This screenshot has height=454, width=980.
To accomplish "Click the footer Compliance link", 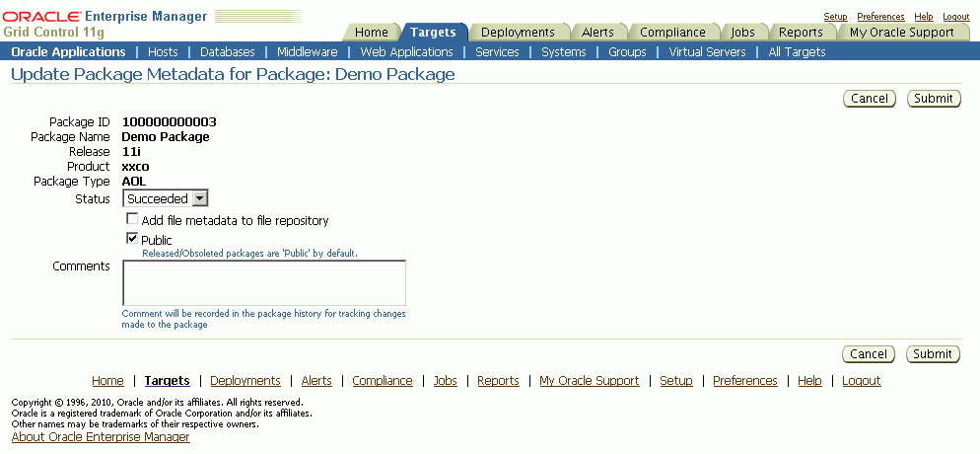I will [x=383, y=381].
